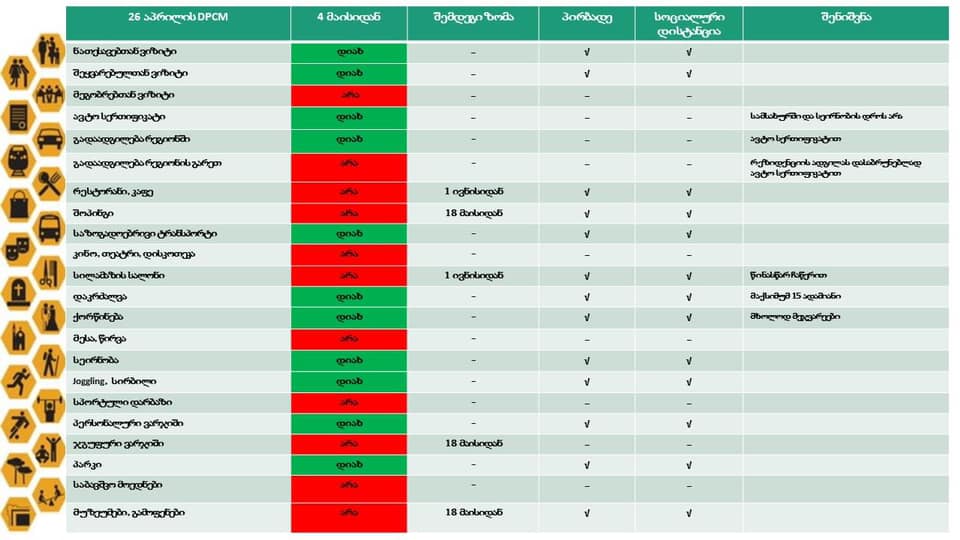Click the mask checkmark in the Joggling row
This screenshot has height=540, width=960.
click(586, 381)
